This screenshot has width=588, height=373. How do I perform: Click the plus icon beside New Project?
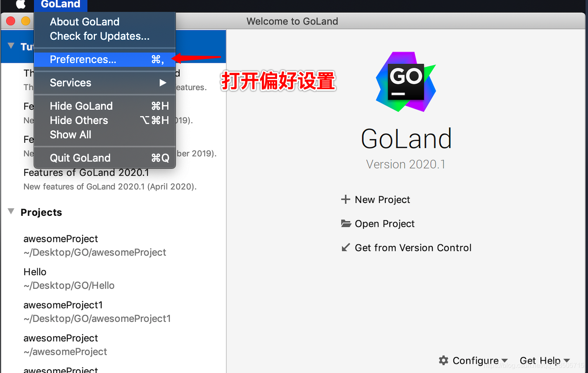346,199
